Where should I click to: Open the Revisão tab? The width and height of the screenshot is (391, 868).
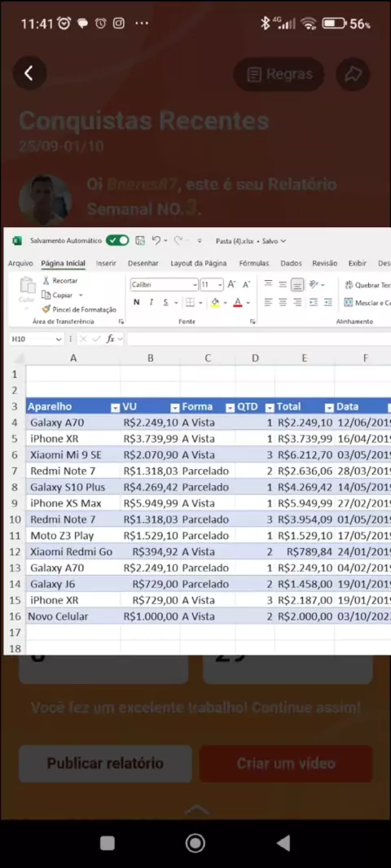[x=324, y=264]
